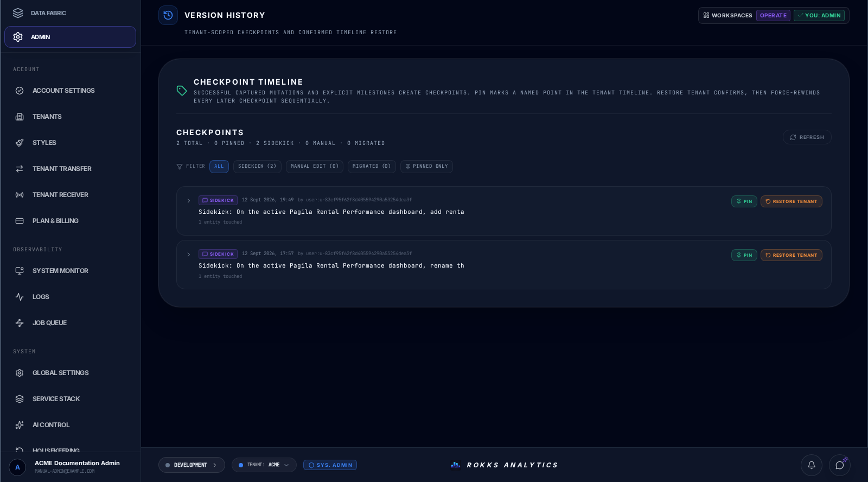The height and width of the screenshot is (482, 868).
Task: Click the AI Control sparkle icon
Action: [x=20, y=425]
